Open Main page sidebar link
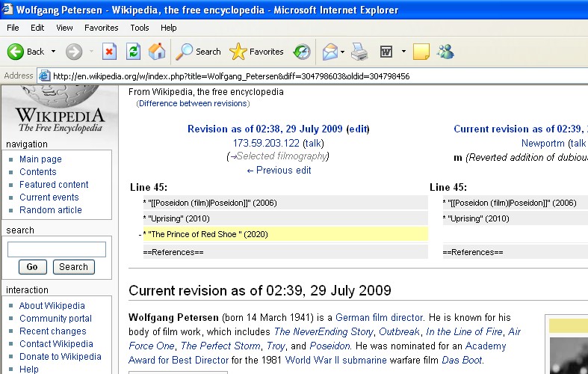 pyautogui.click(x=40, y=159)
